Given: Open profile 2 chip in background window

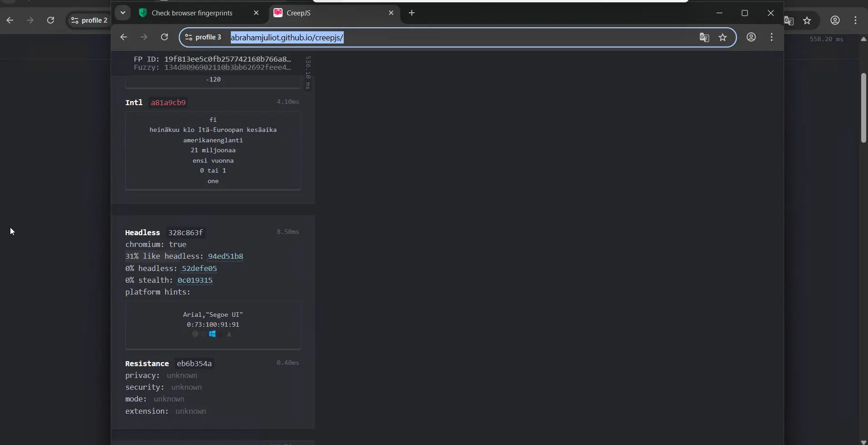Looking at the screenshot, I should (x=89, y=20).
